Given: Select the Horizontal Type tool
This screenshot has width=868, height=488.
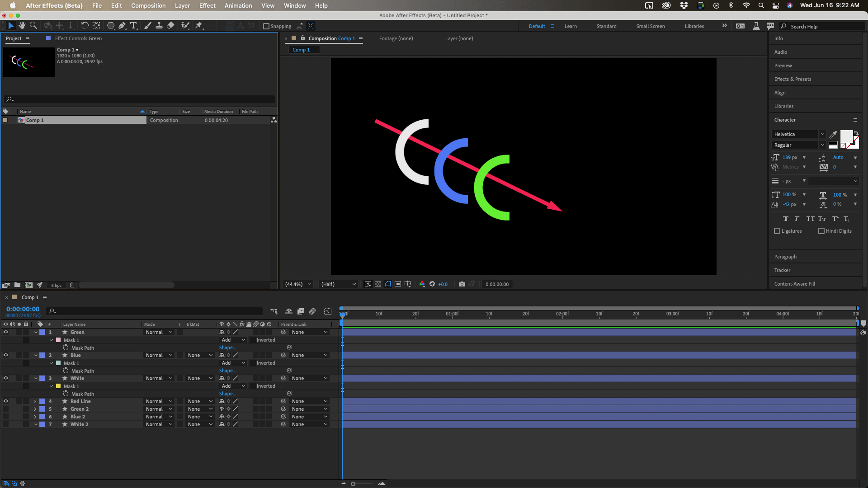Looking at the screenshot, I should [x=133, y=26].
